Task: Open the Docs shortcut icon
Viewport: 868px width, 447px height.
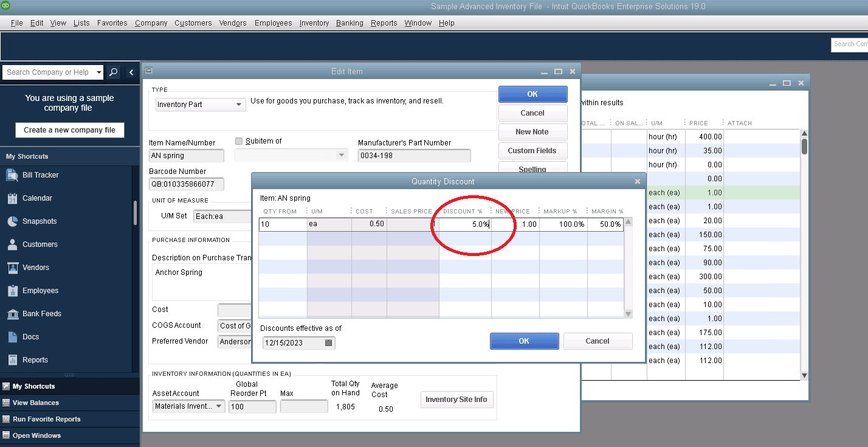Action: (x=13, y=336)
